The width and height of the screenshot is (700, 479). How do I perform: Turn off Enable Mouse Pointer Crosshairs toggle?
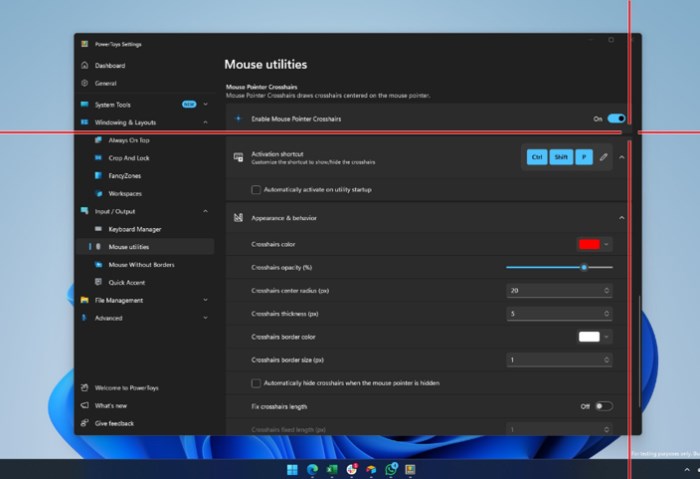616,119
